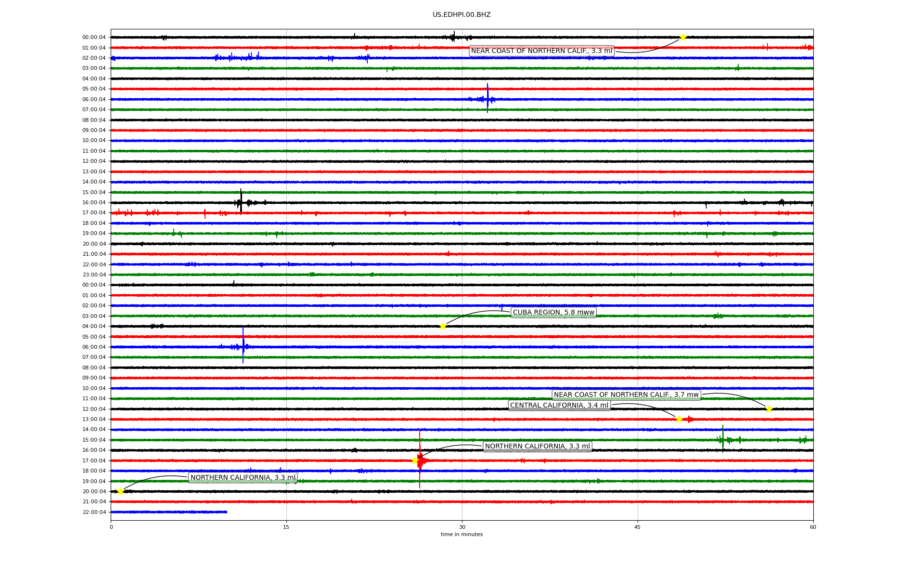Click the 30 tick on the time axis
This screenshot has width=924, height=578.
click(462, 527)
